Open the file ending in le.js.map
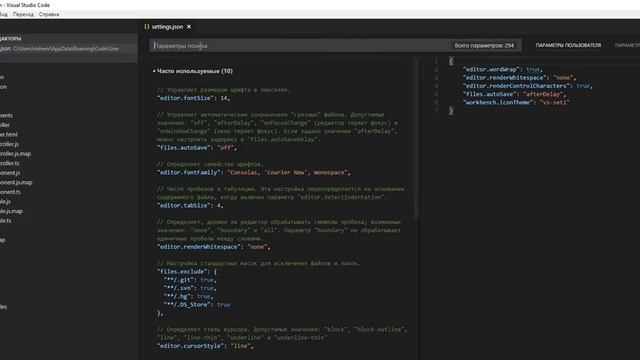The height and width of the screenshot is (360, 640). pyautogui.click(x=11, y=211)
